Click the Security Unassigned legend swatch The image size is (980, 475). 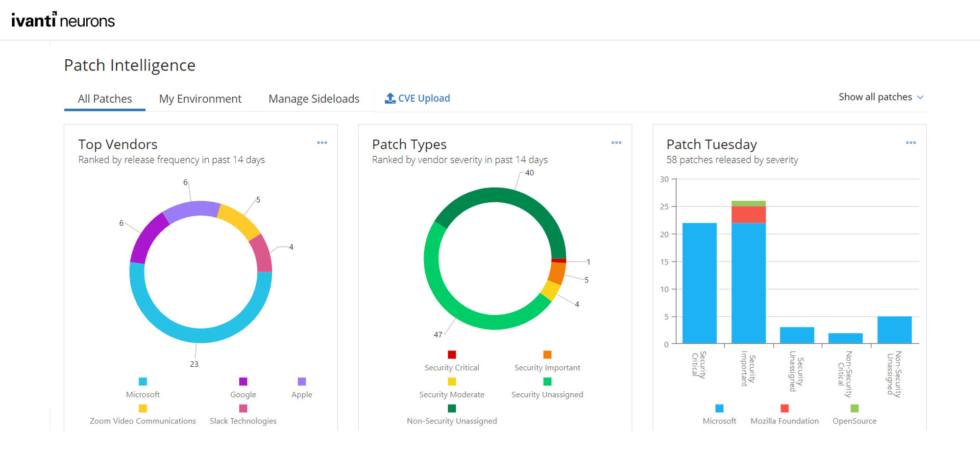(x=547, y=381)
